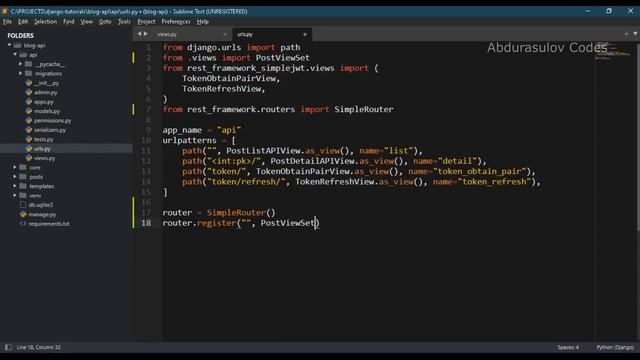Close the views.py tab
Screen dimensions: 640x360
tap(224, 34)
